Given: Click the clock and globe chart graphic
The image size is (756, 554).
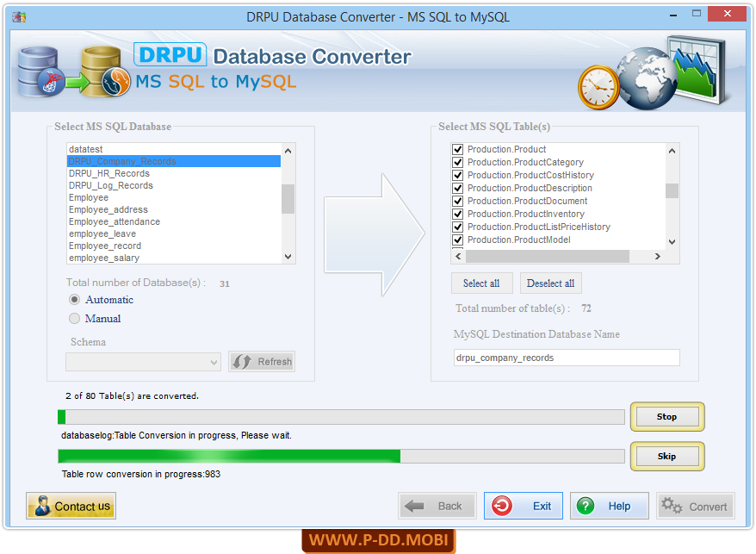Looking at the screenshot, I should (652, 72).
